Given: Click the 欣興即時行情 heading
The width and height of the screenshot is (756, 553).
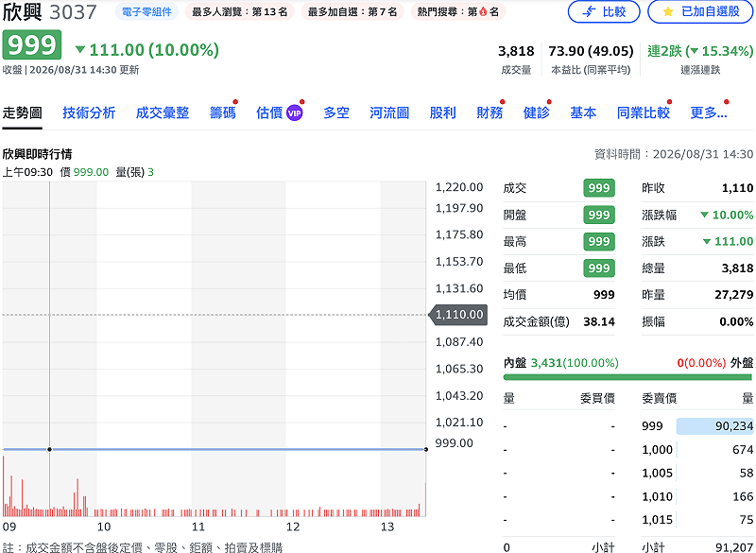Looking at the screenshot, I should pos(37,154).
